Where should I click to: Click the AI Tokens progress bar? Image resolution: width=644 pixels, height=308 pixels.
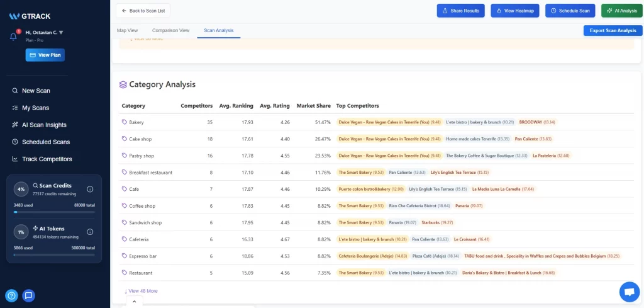[54, 255]
